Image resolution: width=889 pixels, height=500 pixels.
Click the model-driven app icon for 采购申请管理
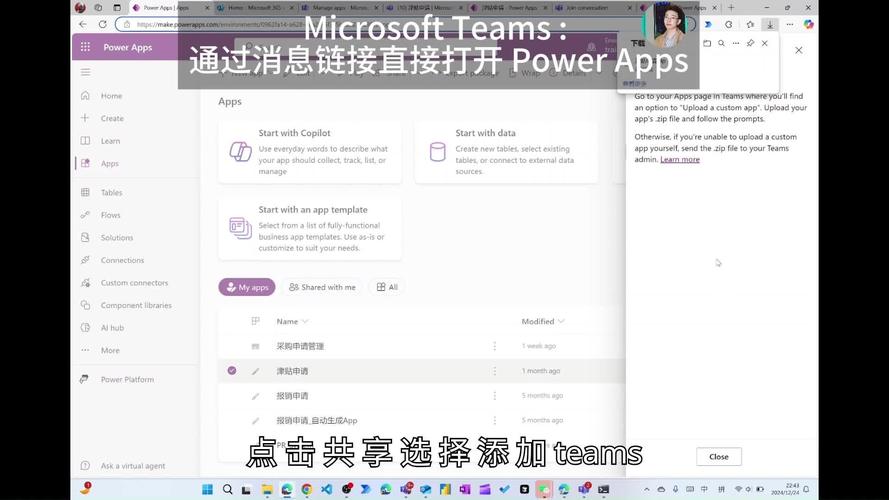click(x=256, y=346)
